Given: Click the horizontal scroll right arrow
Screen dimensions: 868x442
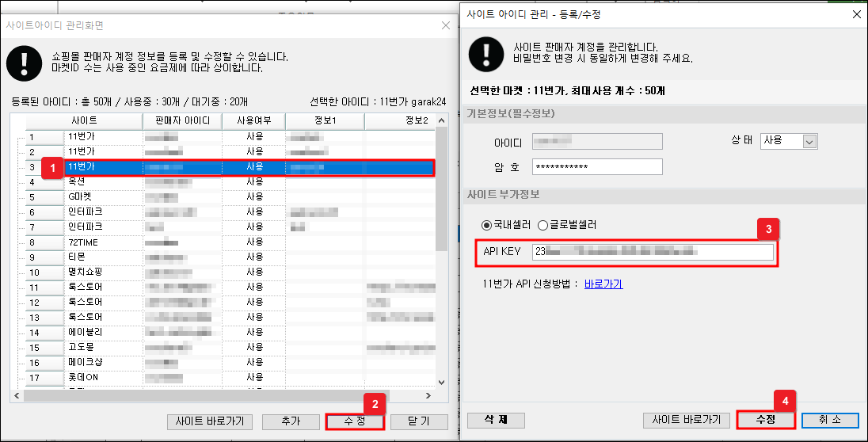Looking at the screenshot, I should click(428, 395).
